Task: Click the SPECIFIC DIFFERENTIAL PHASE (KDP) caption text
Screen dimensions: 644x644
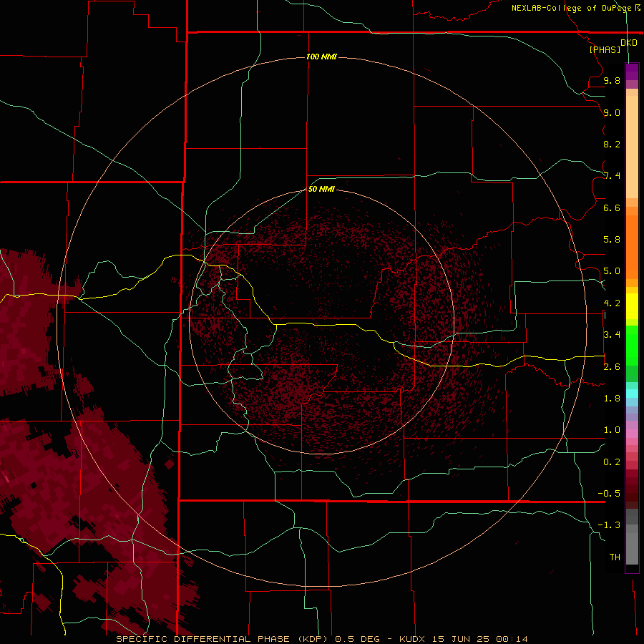Action: (223, 639)
